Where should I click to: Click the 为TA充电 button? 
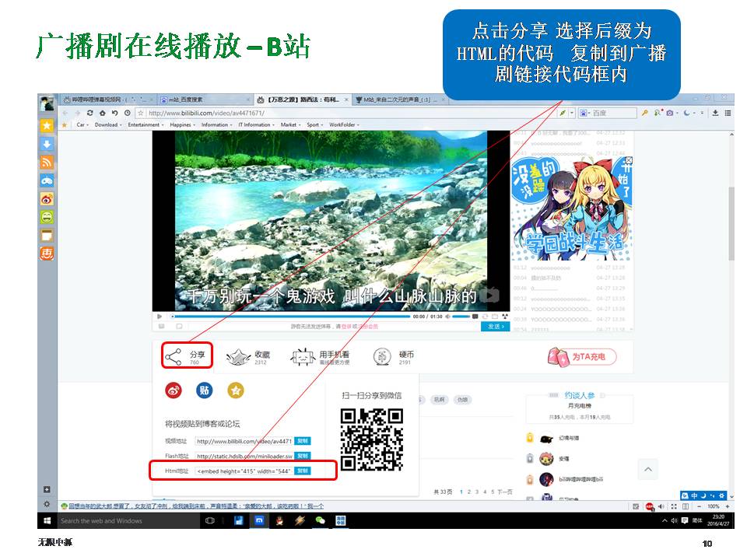[x=582, y=357]
